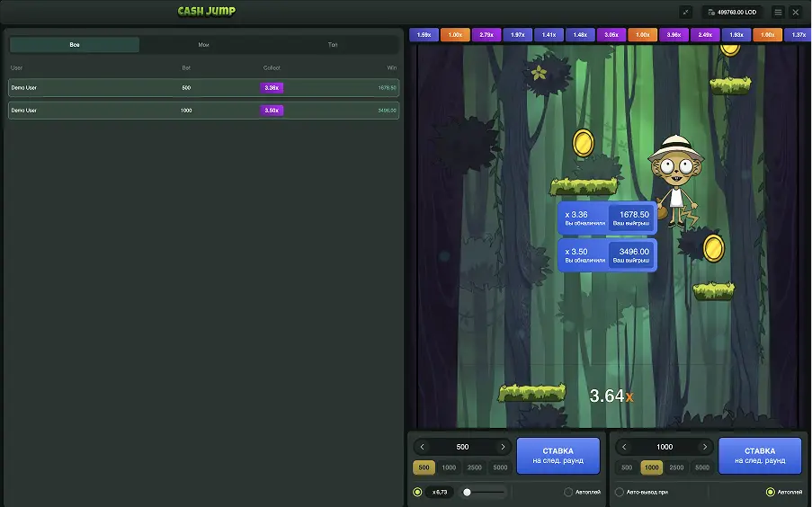Disable Автоплей in right bet panel

click(x=770, y=492)
